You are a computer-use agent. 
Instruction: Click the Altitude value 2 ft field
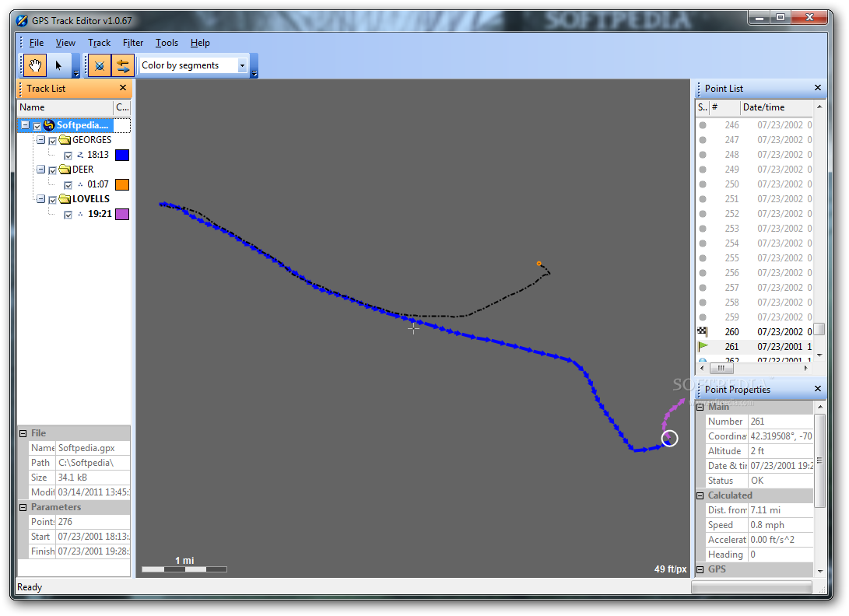click(781, 451)
